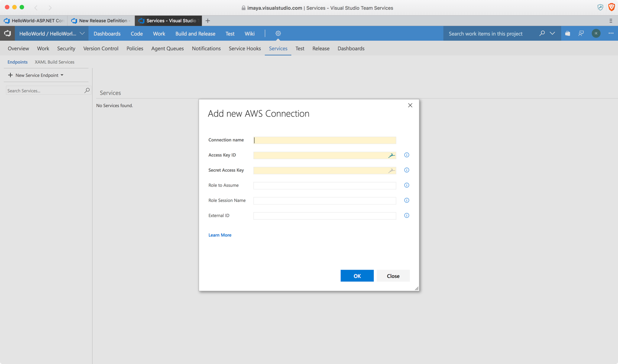618x364 pixels.
Task: Click the info icon beside Role Session Name
Action: coord(407,200)
